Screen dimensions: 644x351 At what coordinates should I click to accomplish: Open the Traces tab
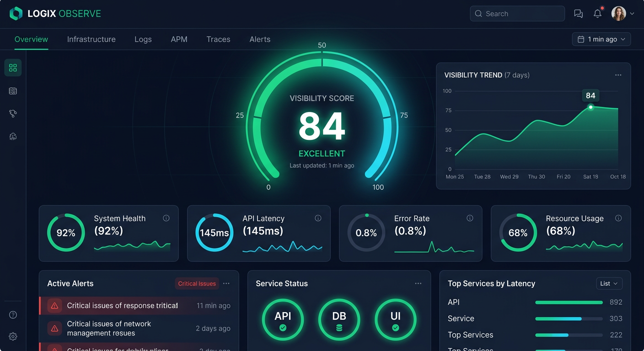coord(218,39)
